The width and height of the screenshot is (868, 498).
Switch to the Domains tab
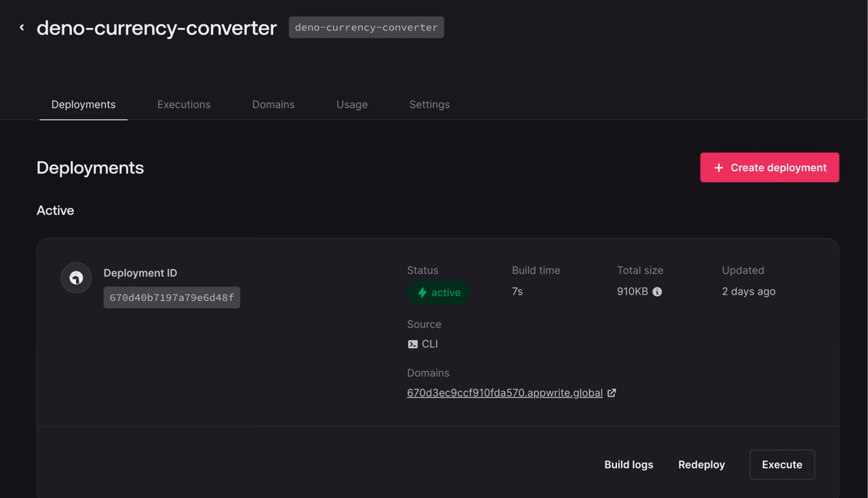pyautogui.click(x=273, y=104)
